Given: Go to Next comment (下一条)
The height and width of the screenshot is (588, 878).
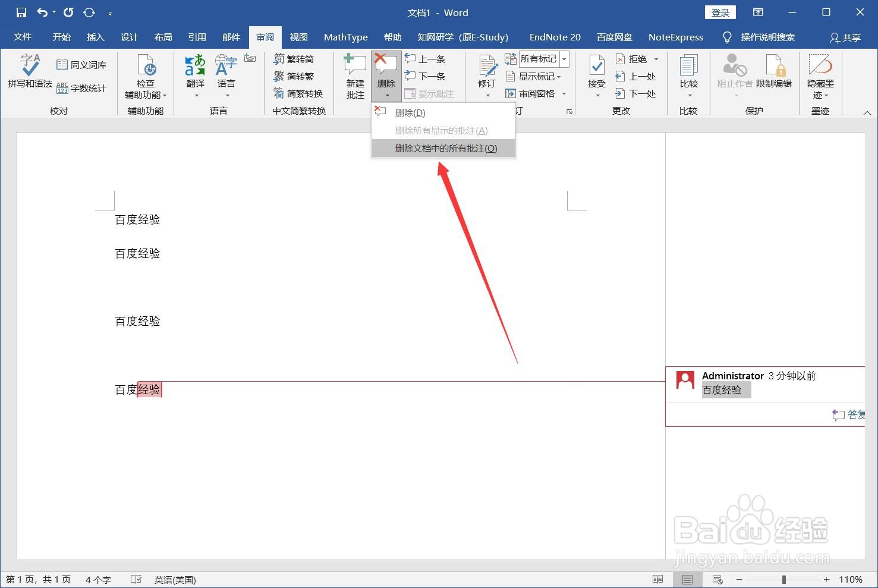Looking at the screenshot, I should pyautogui.click(x=425, y=76).
